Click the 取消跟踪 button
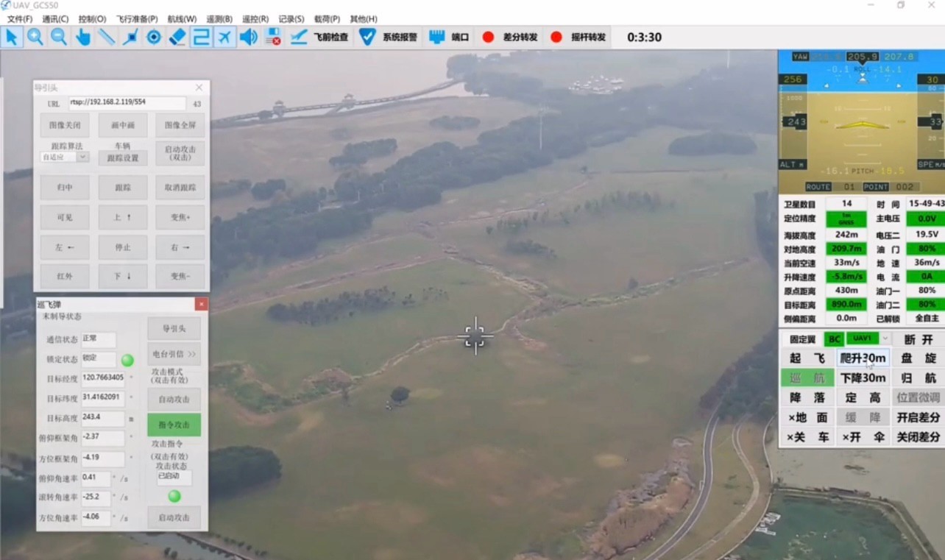Image resolution: width=945 pixels, height=560 pixels. coord(180,188)
